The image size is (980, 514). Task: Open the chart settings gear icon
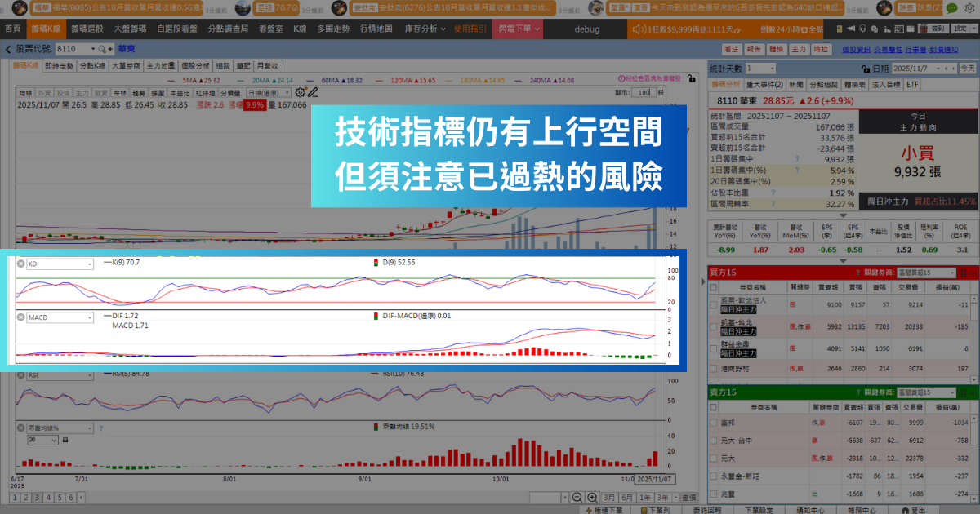[x=301, y=93]
